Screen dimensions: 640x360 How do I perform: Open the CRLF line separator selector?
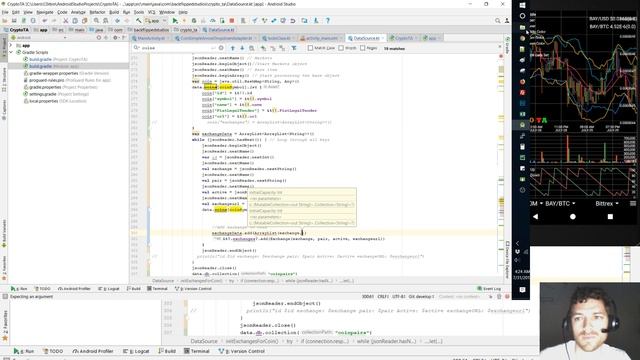[383, 297]
